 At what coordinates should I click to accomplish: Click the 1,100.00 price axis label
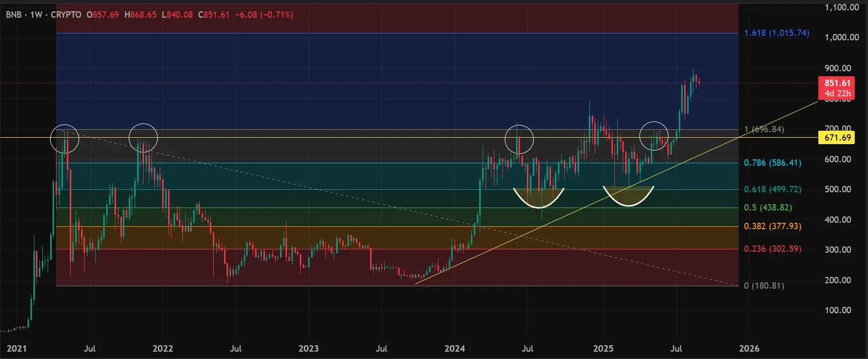841,7
